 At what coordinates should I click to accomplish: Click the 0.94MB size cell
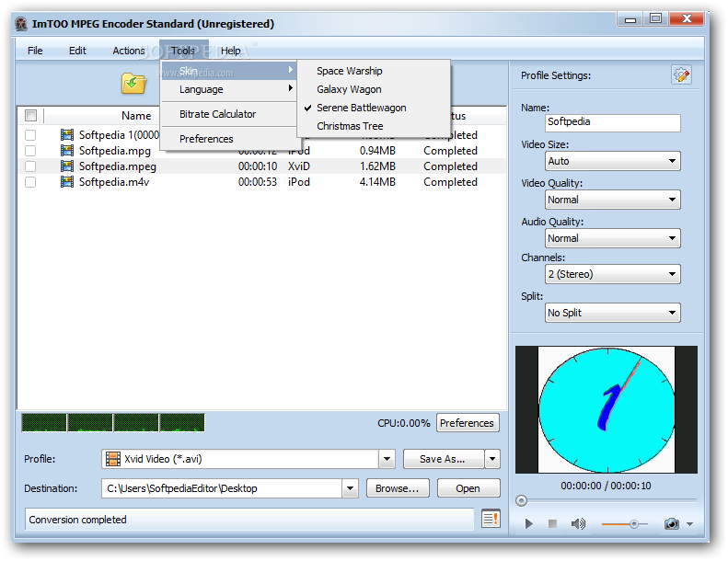377,151
